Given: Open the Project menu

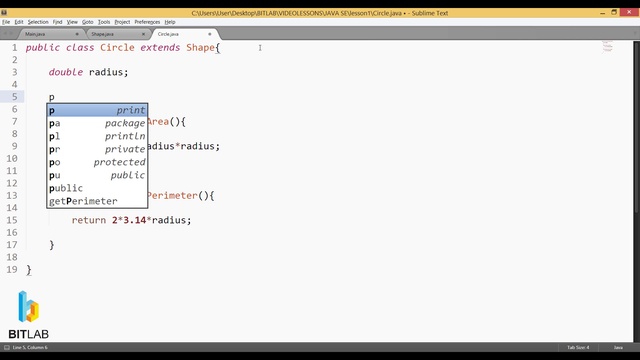Looking at the screenshot, I should point(122,22).
